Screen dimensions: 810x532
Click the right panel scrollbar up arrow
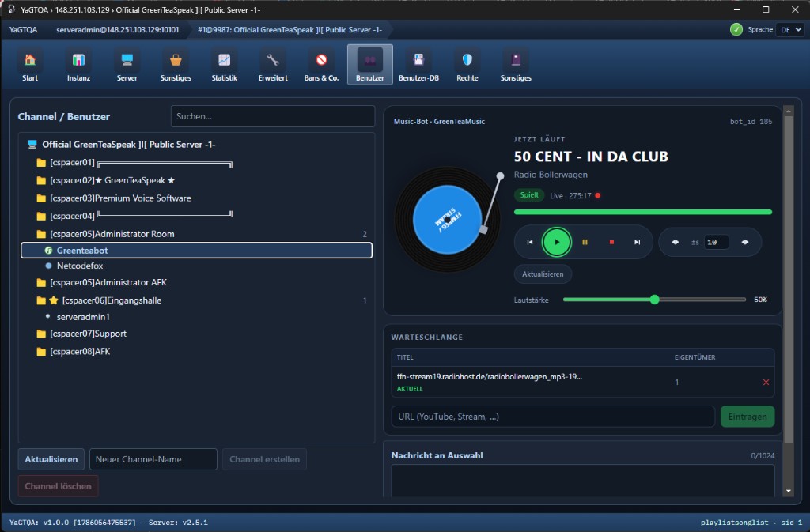[789, 111]
